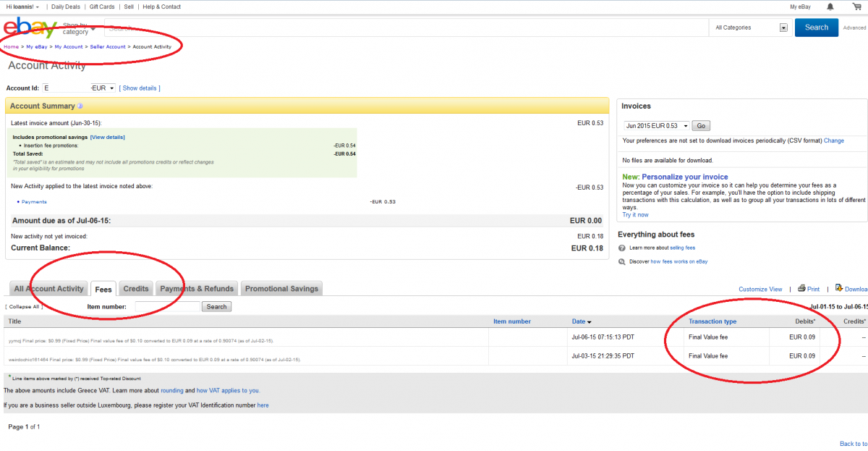Open the shopping cart icon
The image size is (868, 451).
(x=857, y=7)
